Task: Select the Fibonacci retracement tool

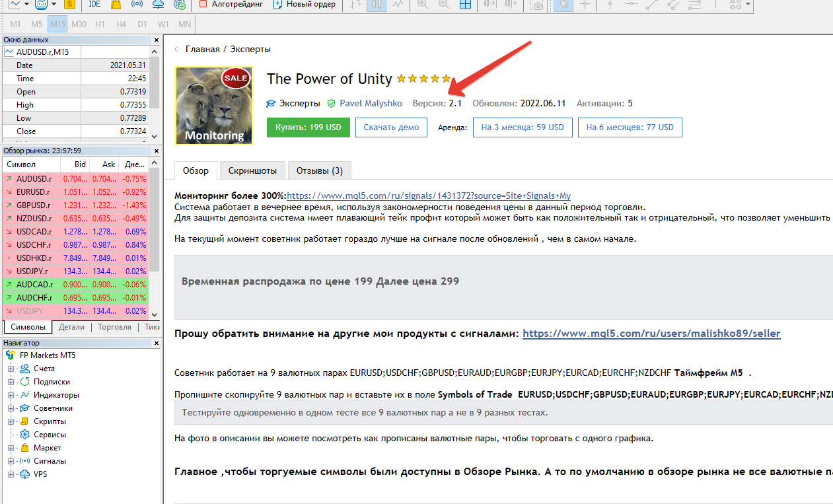Action: 695,4
